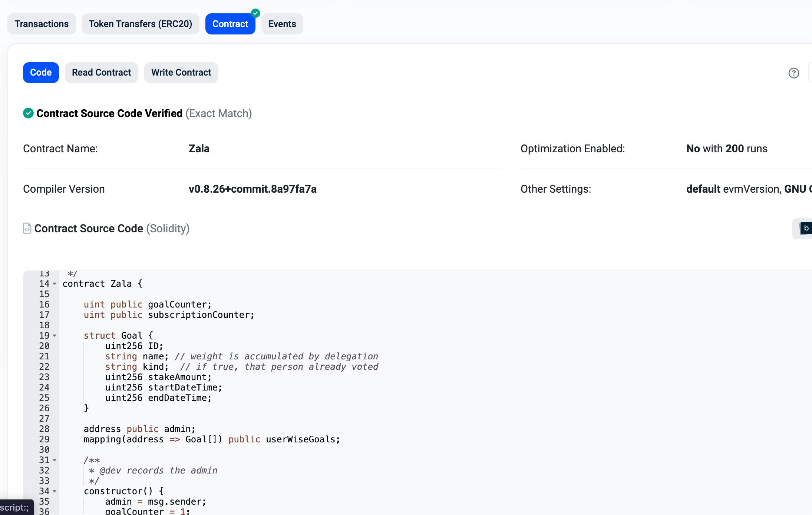Click the verified check icon beside Contract Source Code Verified

pos(28,113)
